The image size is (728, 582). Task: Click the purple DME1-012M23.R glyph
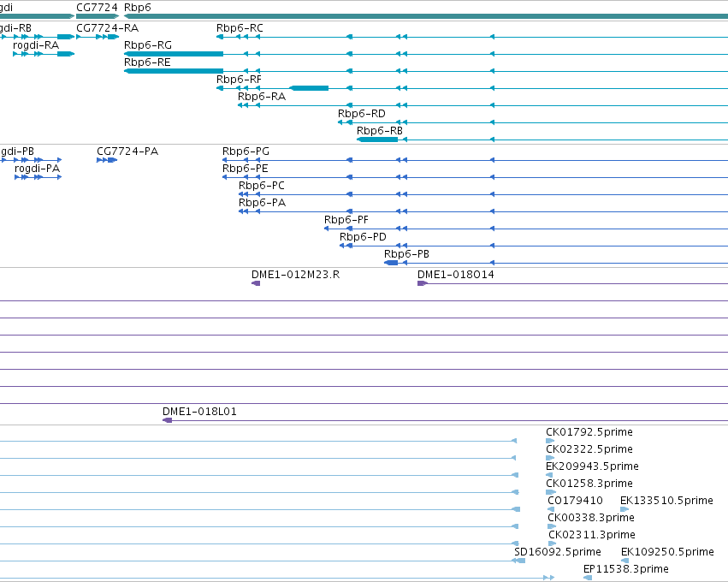pyautogui.click(x=256, y=283)
